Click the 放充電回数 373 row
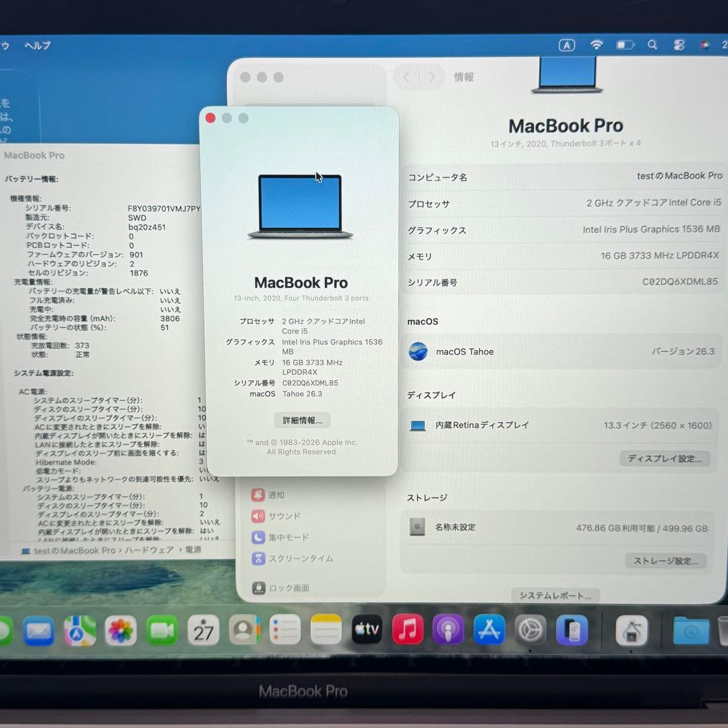This screenshot has width=728, height=728. [x=60, y=345]
